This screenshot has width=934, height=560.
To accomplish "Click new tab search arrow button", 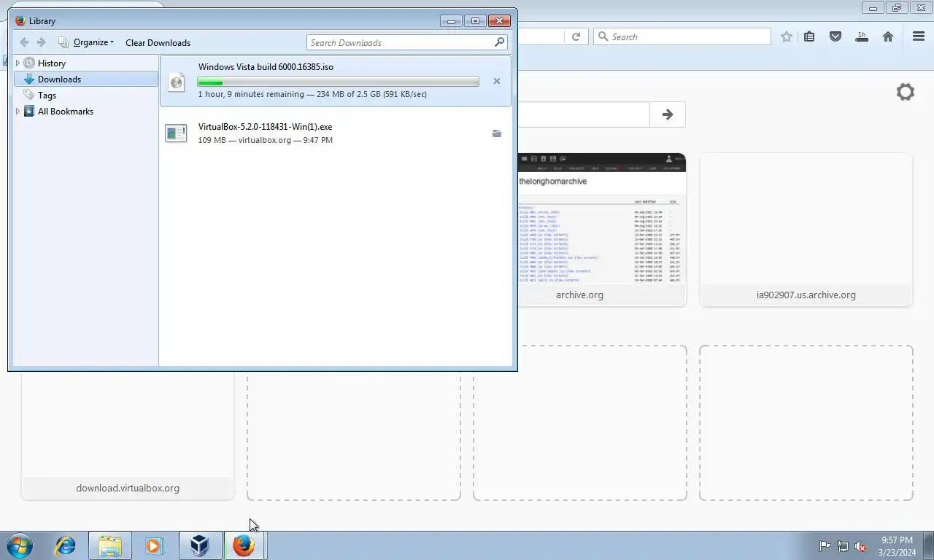I will (x=668, y=114).
